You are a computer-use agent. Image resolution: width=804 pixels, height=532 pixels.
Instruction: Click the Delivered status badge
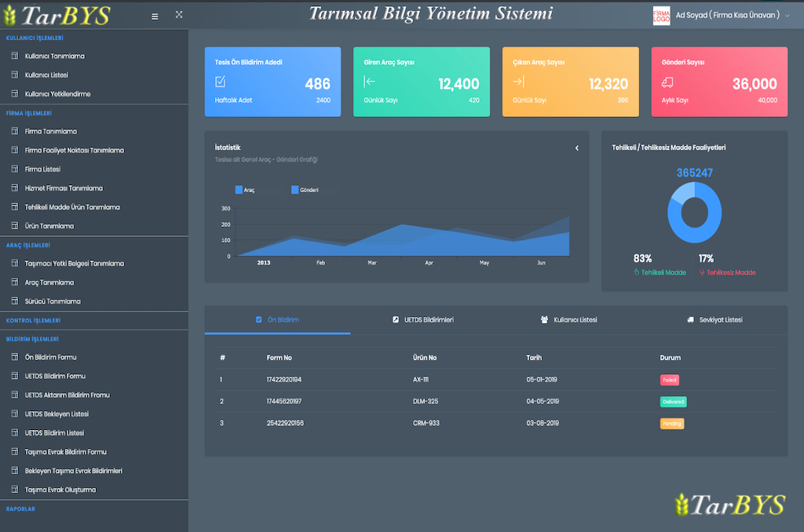(x=673, y=402)
